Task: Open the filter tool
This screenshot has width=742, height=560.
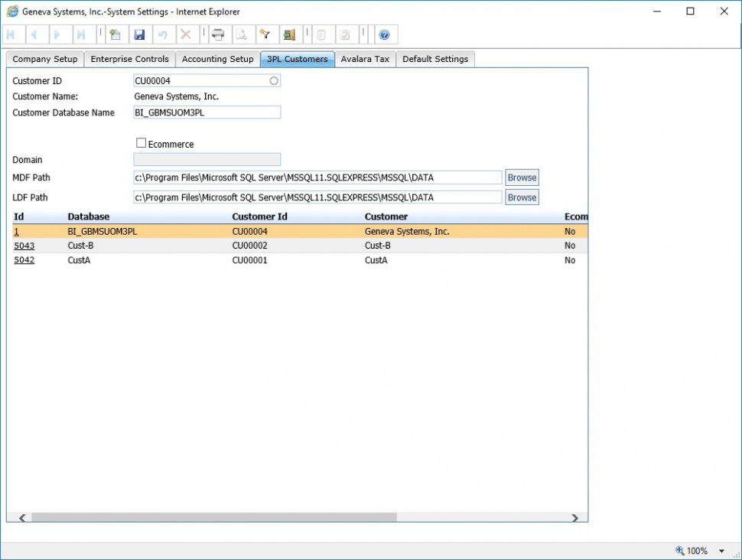Action: 265,34
